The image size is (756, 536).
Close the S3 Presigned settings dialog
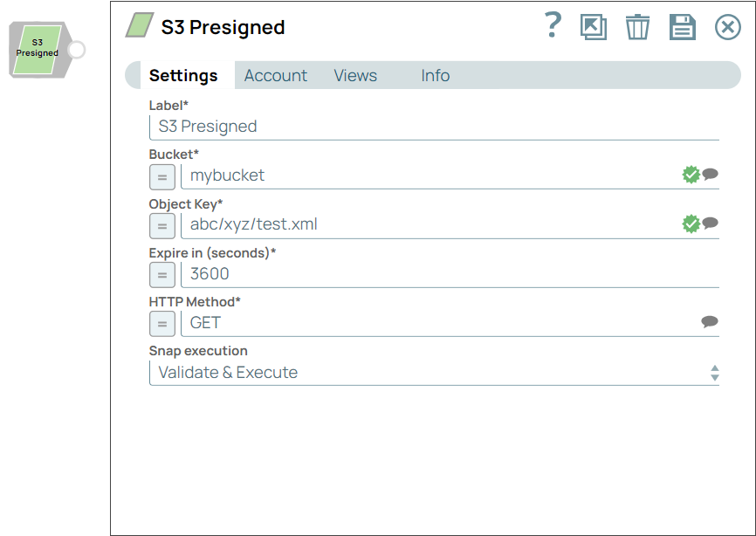[727, 27]
